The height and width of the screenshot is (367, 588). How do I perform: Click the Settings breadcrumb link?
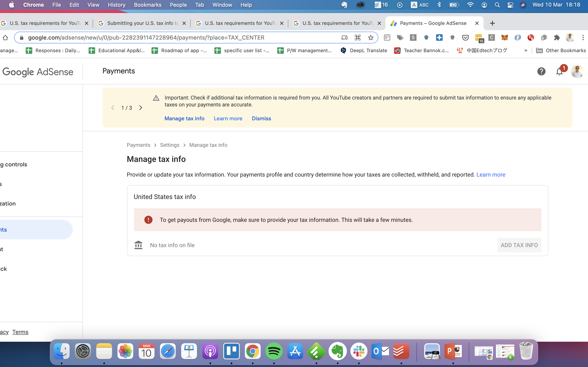(x=170, y=145)
